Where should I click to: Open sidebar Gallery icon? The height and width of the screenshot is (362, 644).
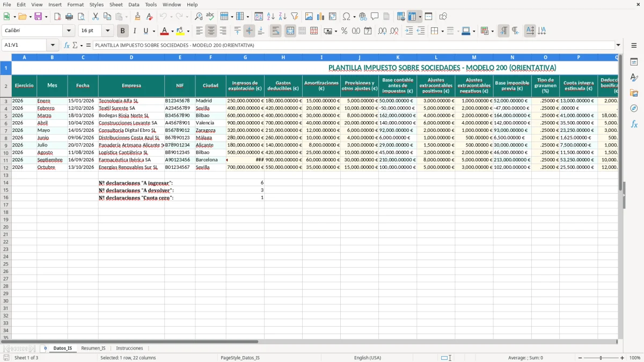coord(634,93)
